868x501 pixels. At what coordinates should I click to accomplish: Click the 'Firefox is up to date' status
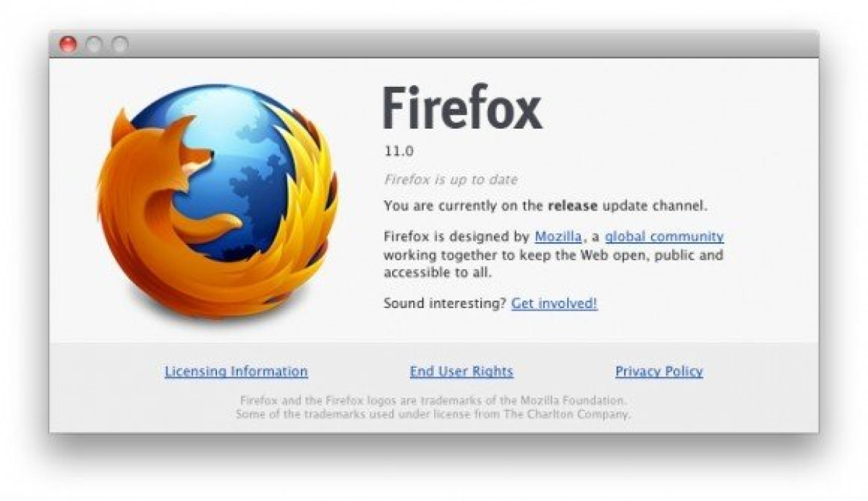point(451,180)
